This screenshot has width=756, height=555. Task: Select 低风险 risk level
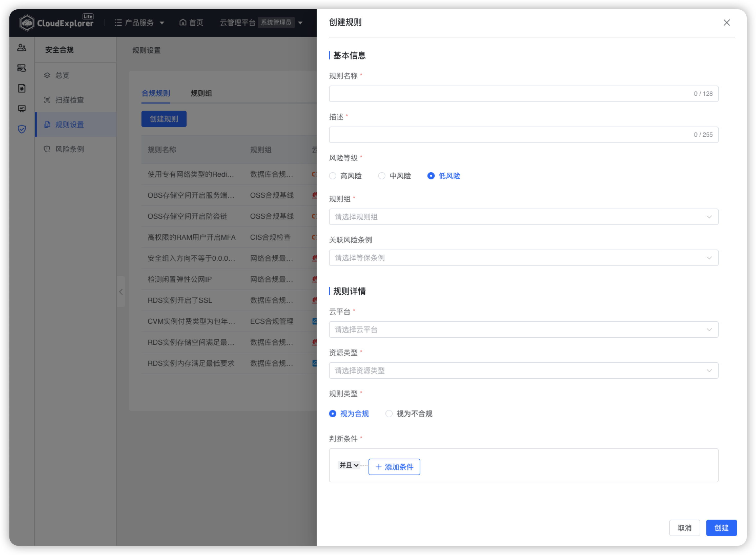[444, 176]
